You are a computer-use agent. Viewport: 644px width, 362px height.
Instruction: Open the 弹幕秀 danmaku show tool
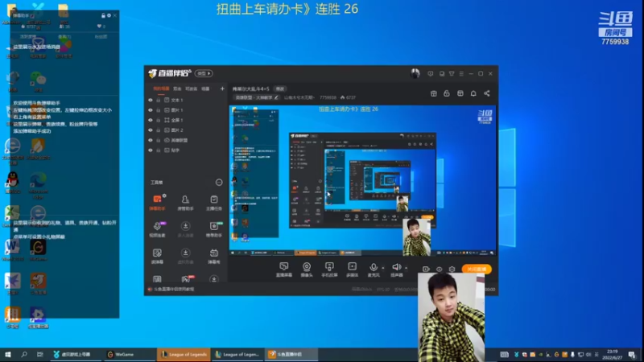coord(213,256)
